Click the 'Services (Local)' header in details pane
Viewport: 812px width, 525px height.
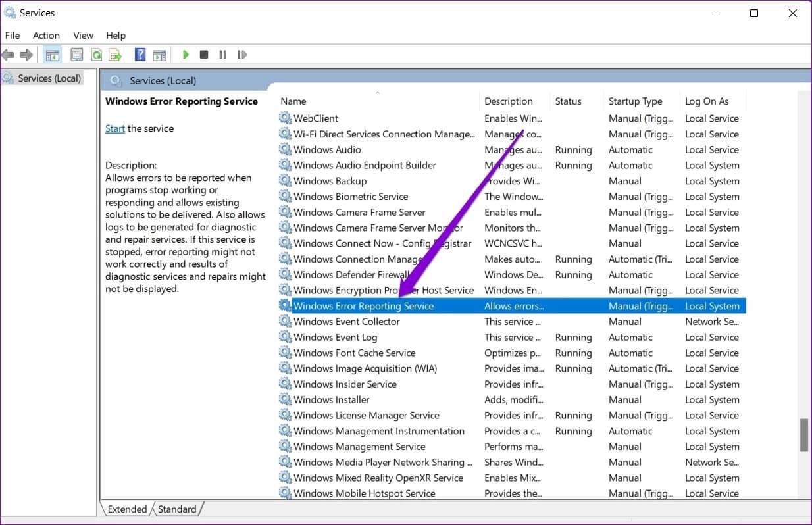click(x=163, y=80)
